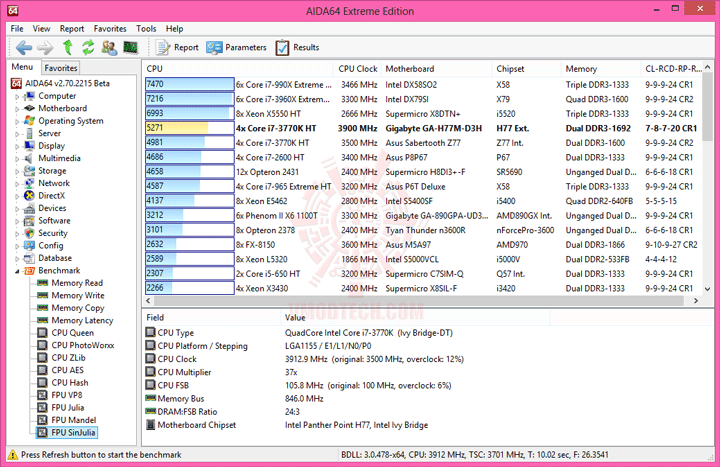Screen dimensions: 720x467
Task: Select the CPU PhotoWorxx benchmark
Action: [83, 345]
